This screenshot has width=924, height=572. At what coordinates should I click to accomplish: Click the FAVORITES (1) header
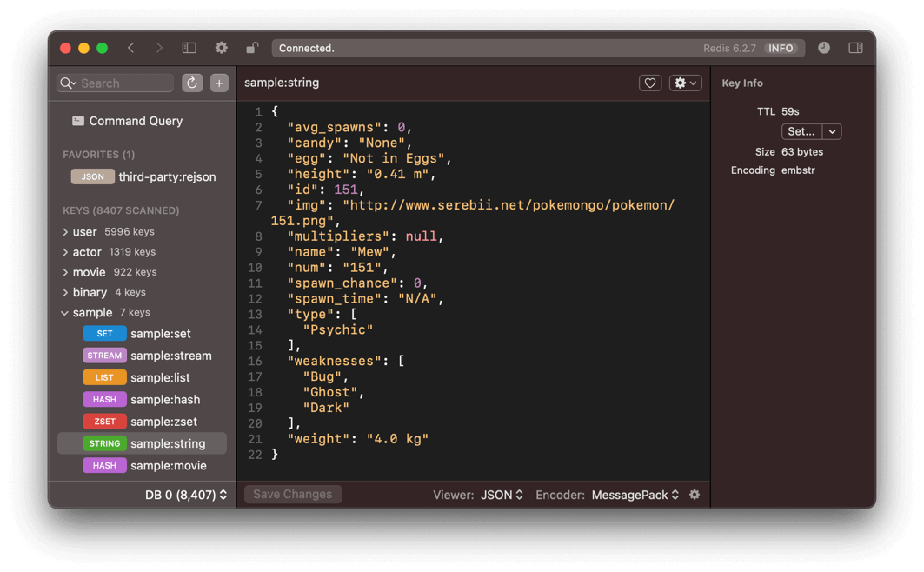pos(98,155)
